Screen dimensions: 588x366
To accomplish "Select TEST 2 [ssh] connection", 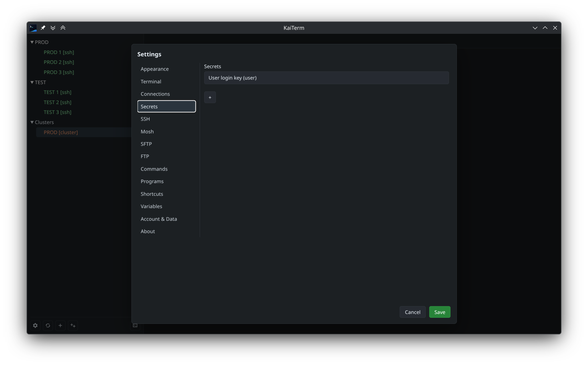I will pyautogui.click(x=58, y=102).
